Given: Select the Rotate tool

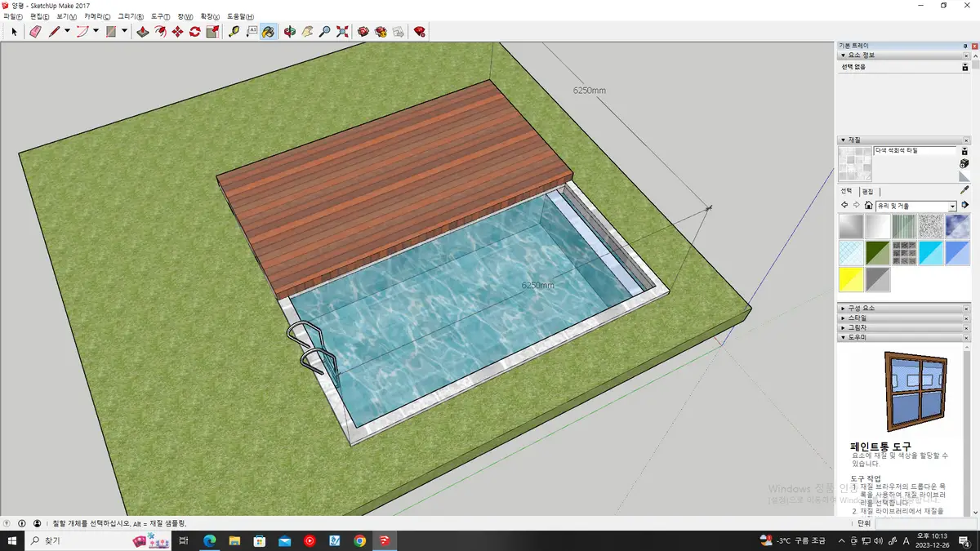Looking at the screenshot, I should coord(194,32).
